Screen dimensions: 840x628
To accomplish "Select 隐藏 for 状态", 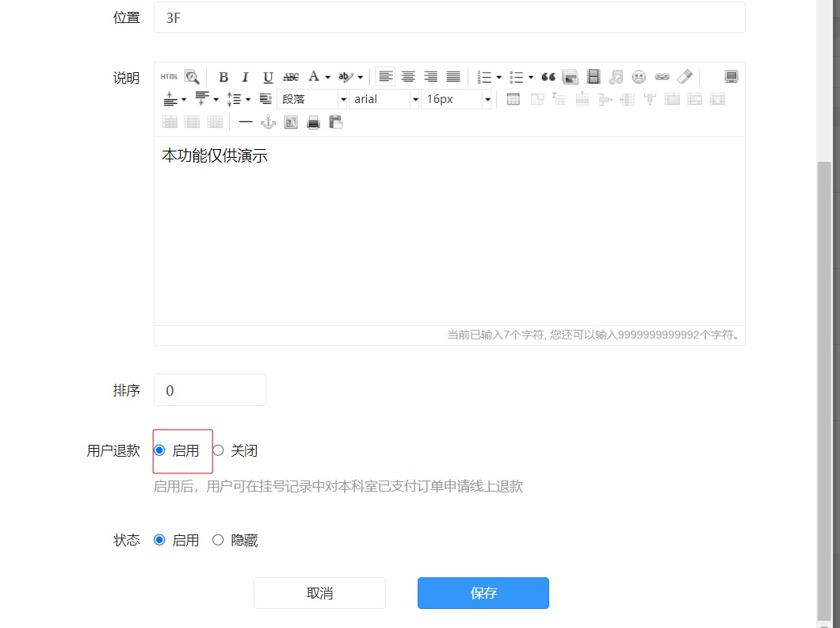I will [235, 540].
